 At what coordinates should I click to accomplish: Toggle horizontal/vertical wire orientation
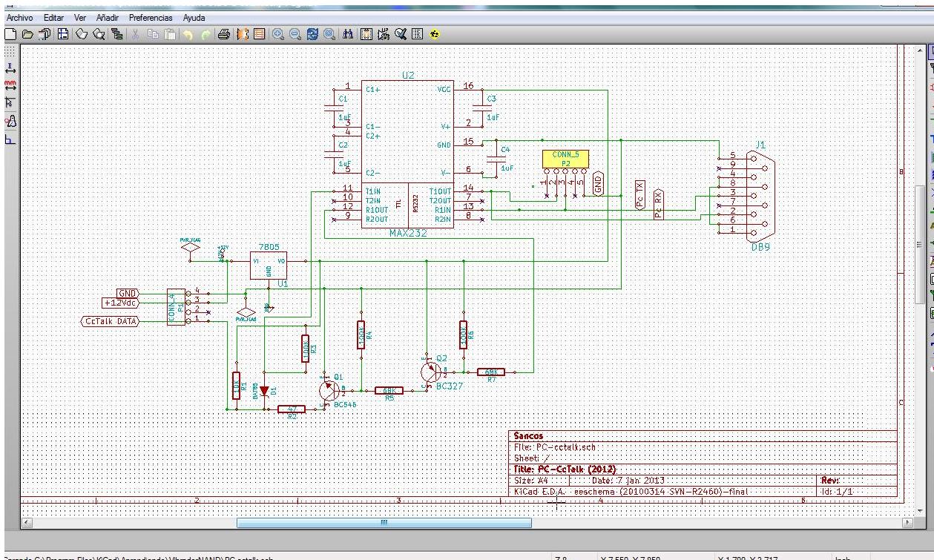[10, 139]
